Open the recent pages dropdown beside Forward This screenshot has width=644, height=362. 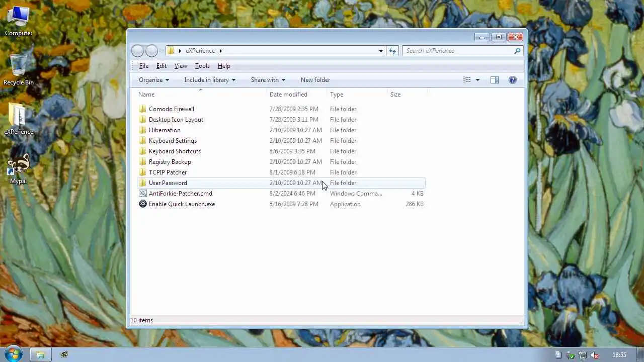161,51
